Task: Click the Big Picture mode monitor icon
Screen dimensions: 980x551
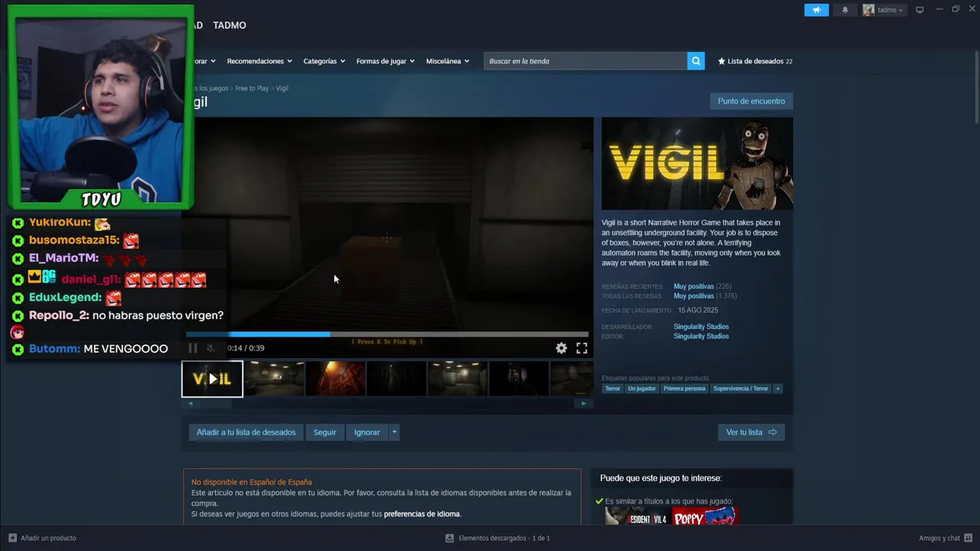Action: click(920, 10)
